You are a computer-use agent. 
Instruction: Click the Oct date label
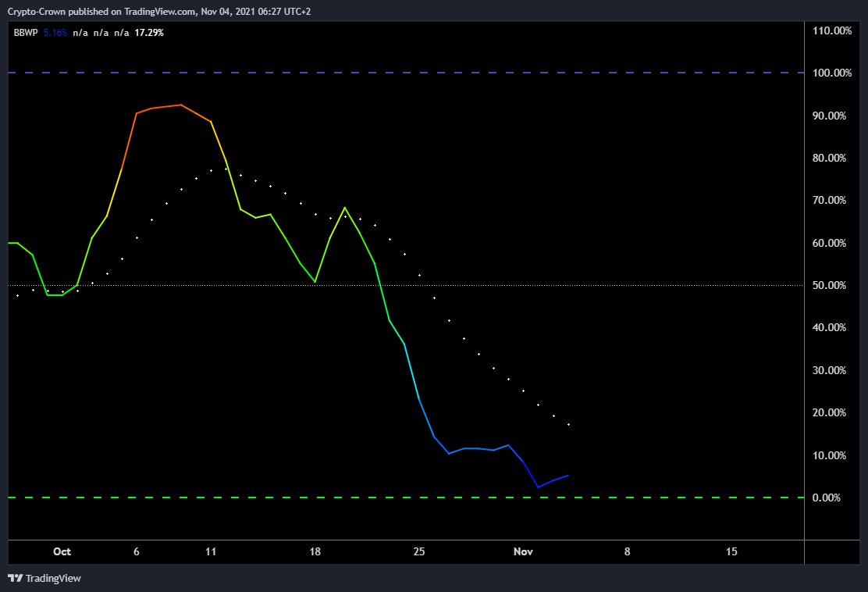[x=62, y=551]
